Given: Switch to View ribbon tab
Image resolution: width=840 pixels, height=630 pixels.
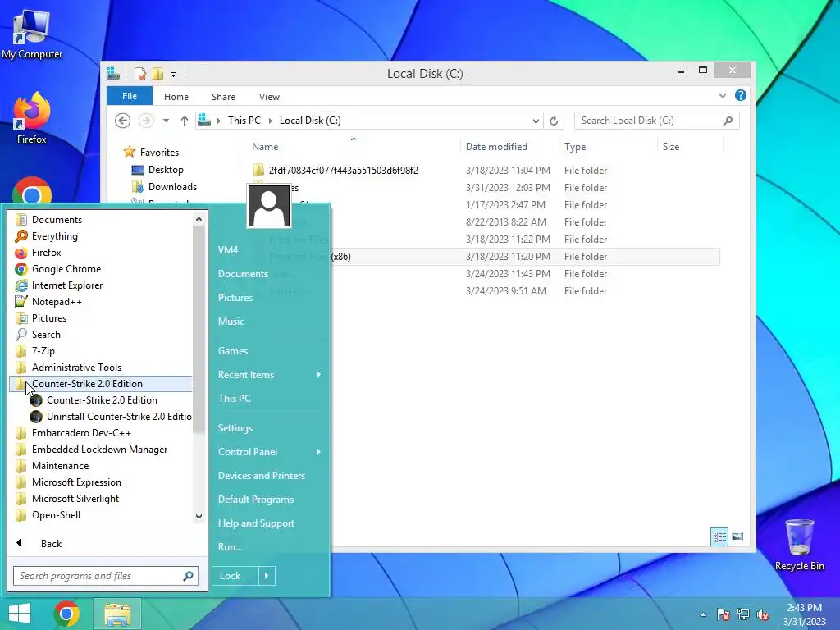Looking at the screenshot, I should pyautogui.click(x=269, y=97).
